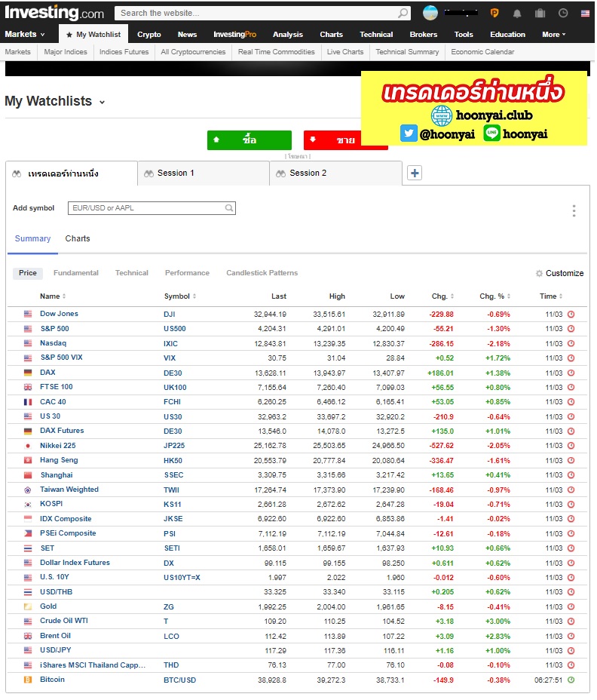Open the portfolio briefcase icon
The width and height of the screenshot is (597, 700).
(540, 13)
